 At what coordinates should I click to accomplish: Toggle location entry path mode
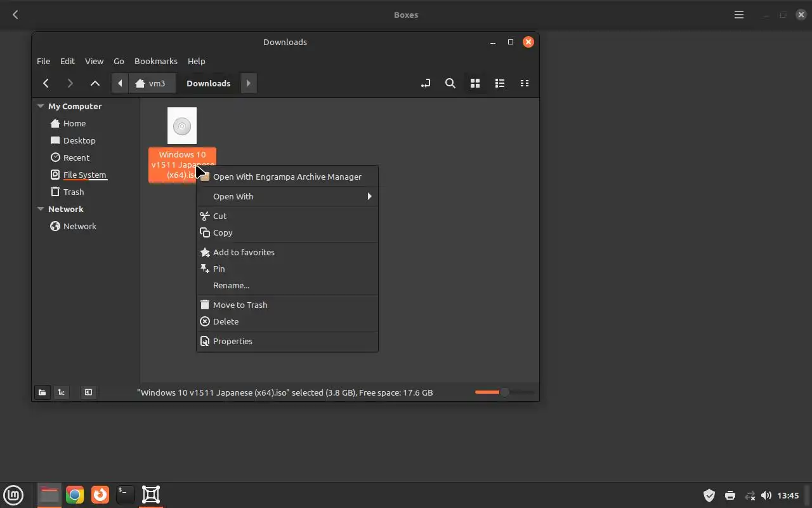[426, 83]
